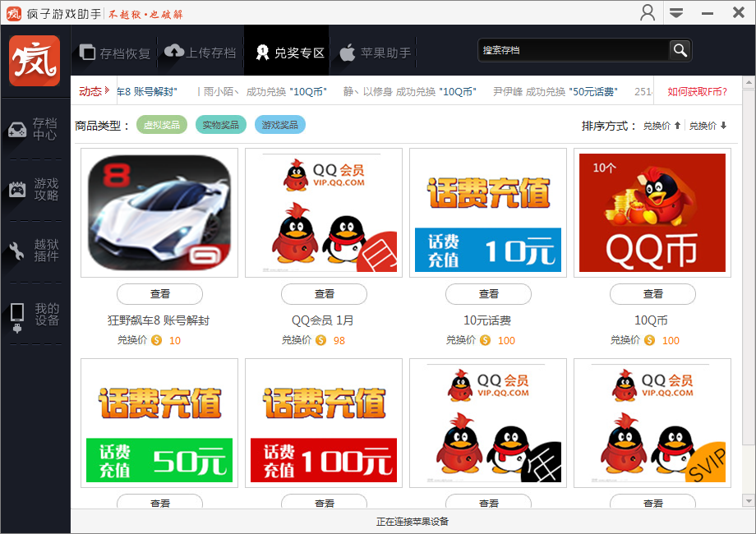Open the 如何获取F币 help link
This screenshot has width=756, height=534.
point(698,91)
